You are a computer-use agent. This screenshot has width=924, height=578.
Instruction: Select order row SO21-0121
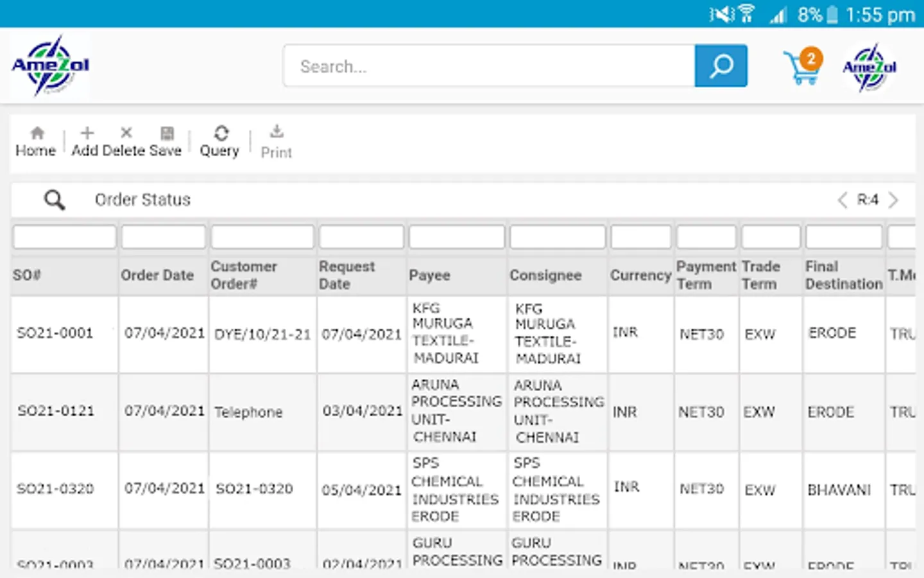coord(56,411)
